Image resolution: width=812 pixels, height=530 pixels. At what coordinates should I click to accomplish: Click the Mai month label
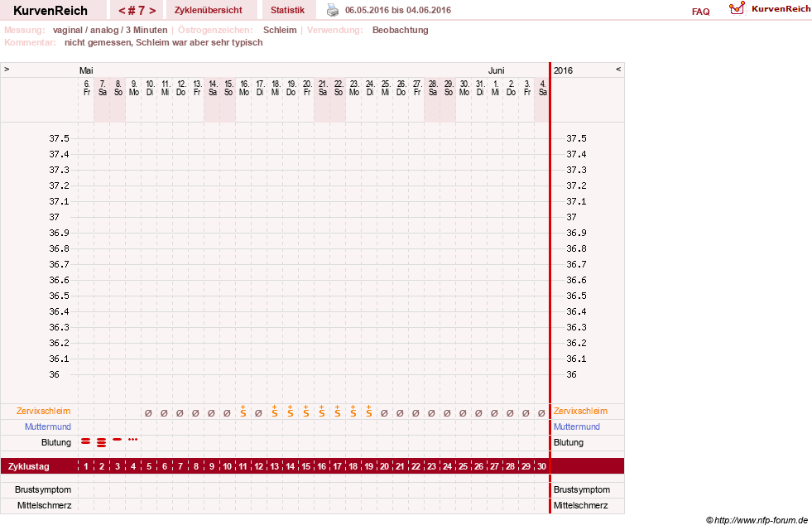click(86, 70)
